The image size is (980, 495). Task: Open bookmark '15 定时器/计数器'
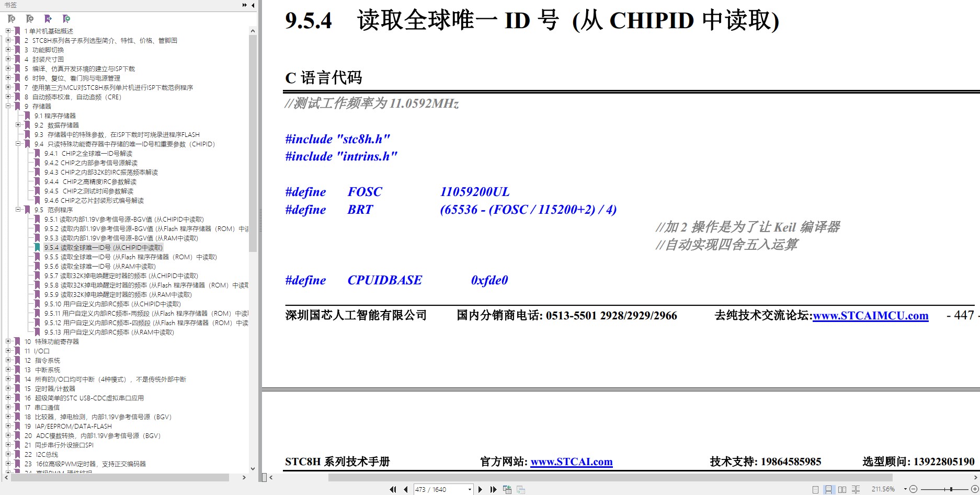(50, 388)
